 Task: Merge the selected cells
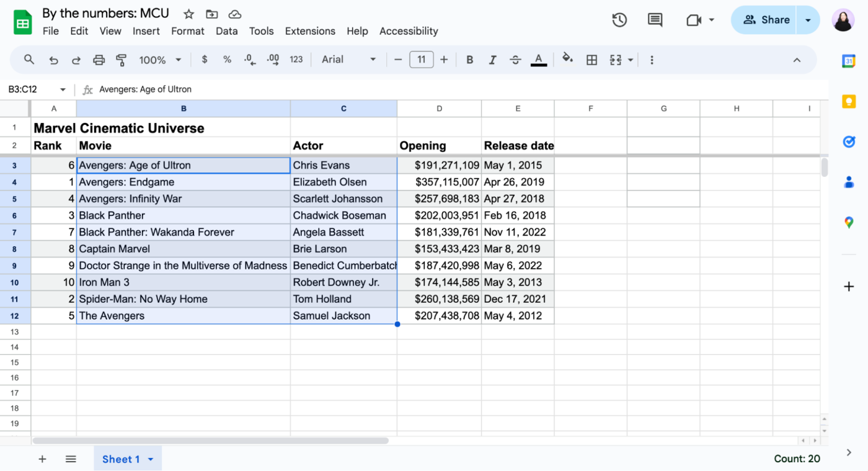(616, 60)
